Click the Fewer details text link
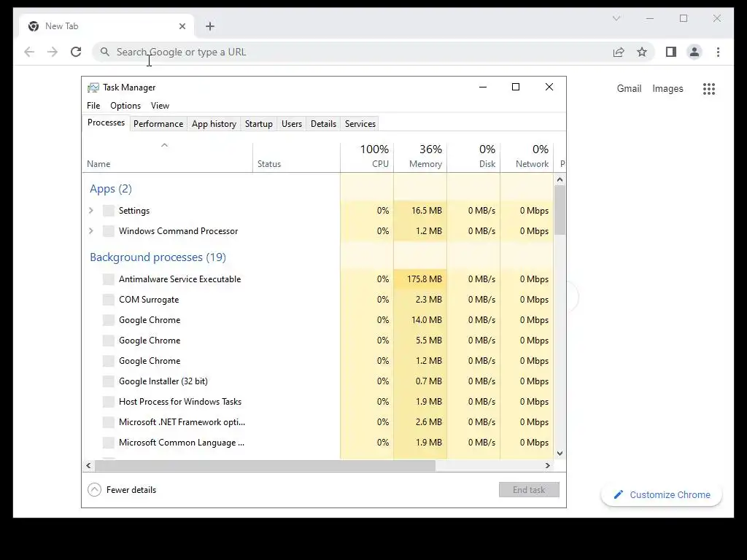This screenshot has width=747, height=560. coord(131,490)
